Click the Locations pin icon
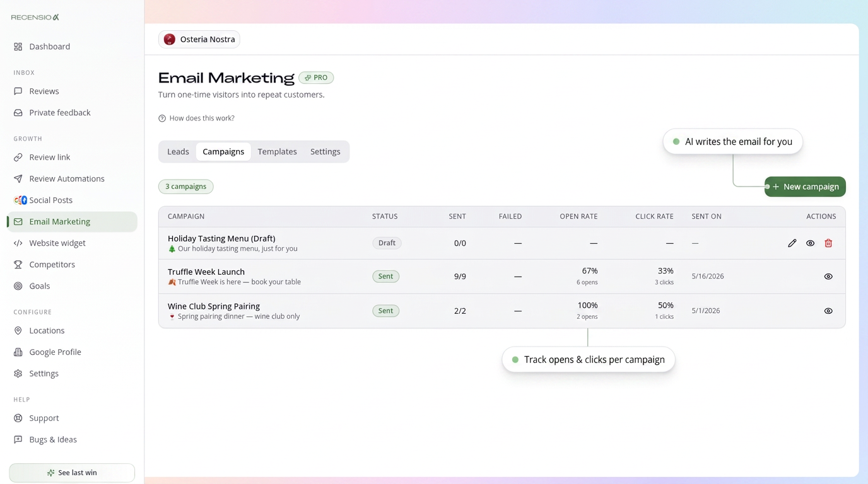The height and width of the screenshot is (484, 868). [x=18, y=331]
